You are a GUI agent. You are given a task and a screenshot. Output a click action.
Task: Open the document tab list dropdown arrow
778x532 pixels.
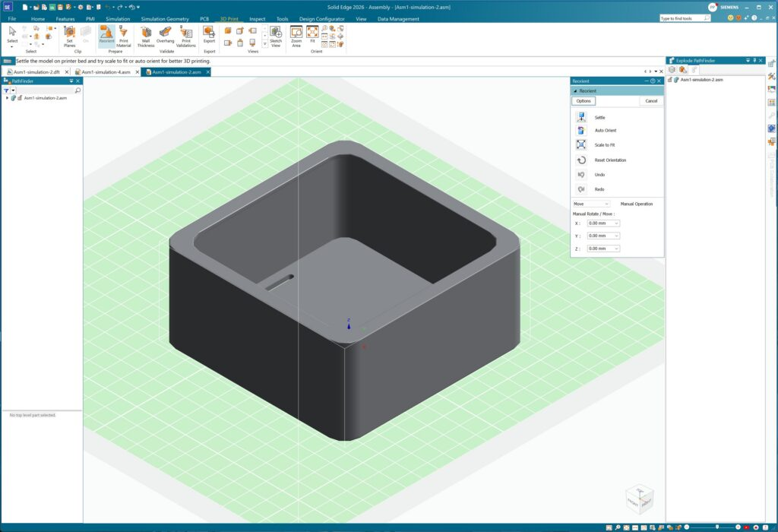(x=656, y=71)
